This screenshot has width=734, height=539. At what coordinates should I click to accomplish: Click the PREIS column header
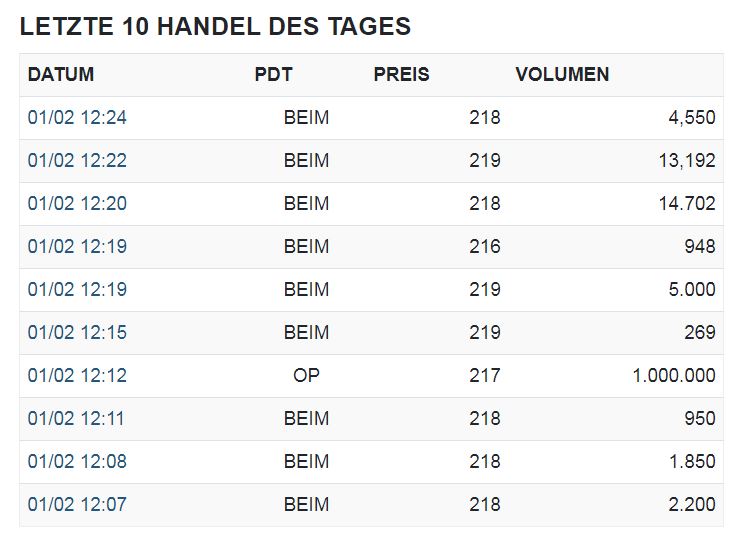pyautogui.click(x=401, y=75)
